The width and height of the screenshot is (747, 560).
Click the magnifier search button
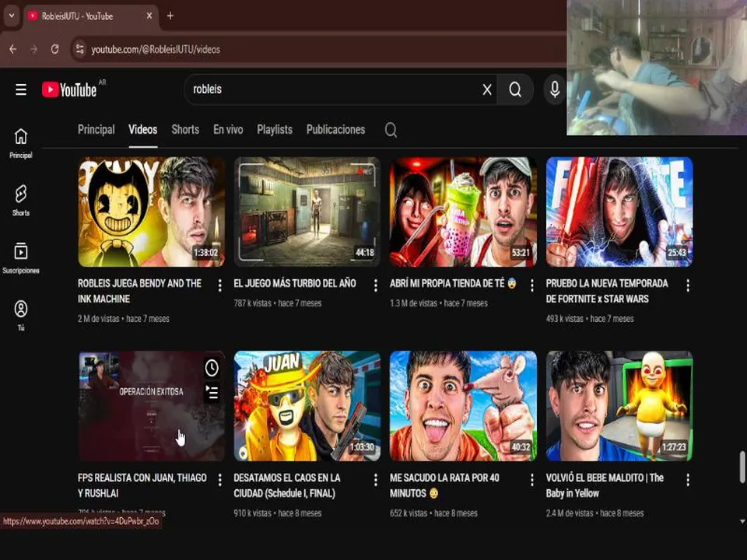click(515, 89)
